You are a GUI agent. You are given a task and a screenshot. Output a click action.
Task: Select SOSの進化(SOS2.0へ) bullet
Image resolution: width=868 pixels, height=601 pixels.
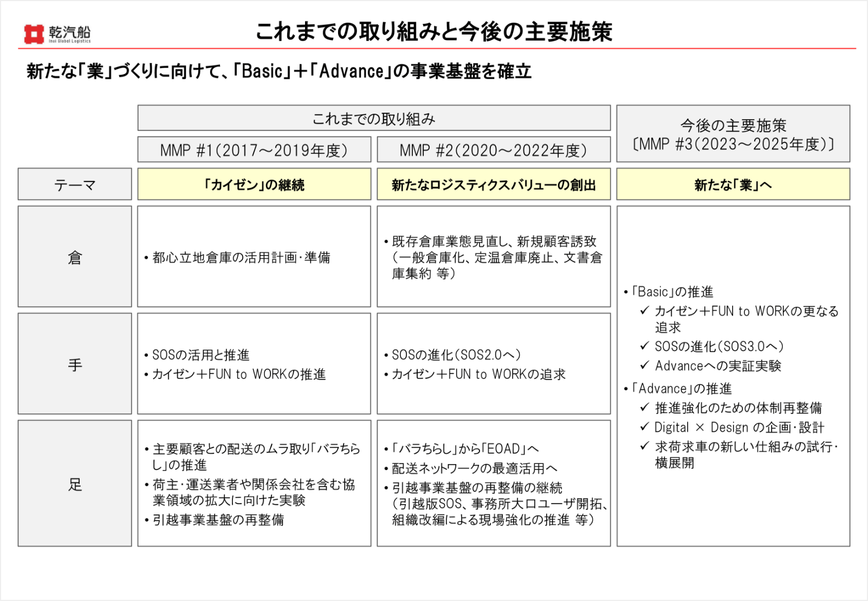[452, 355]
